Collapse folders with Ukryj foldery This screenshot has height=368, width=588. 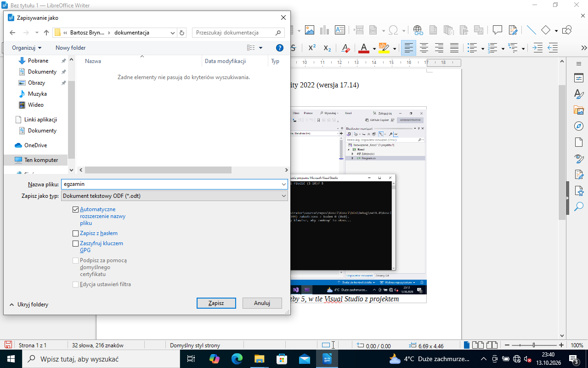pyautogui.click(x=28, y=305)
